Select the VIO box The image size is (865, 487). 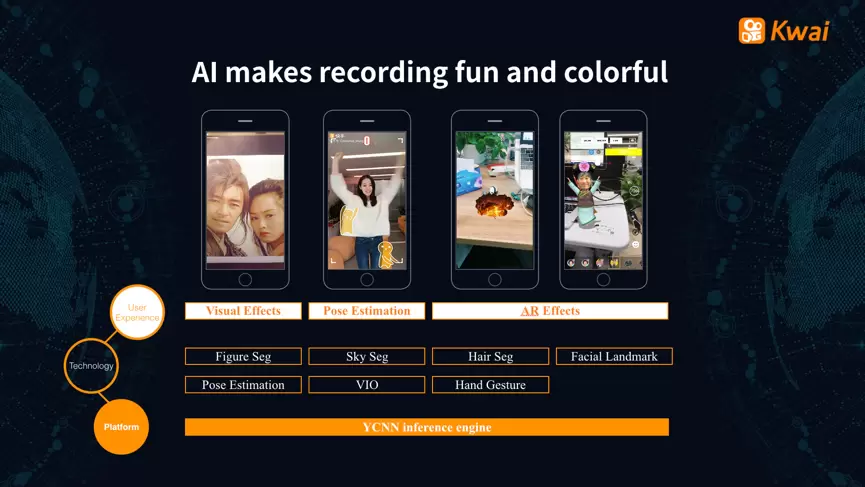click(366, 385)
